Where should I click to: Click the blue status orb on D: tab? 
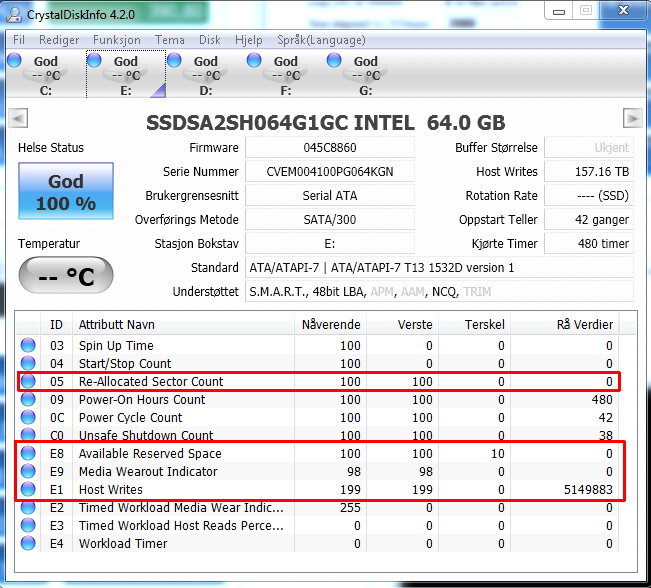click(x=174, y=60)
